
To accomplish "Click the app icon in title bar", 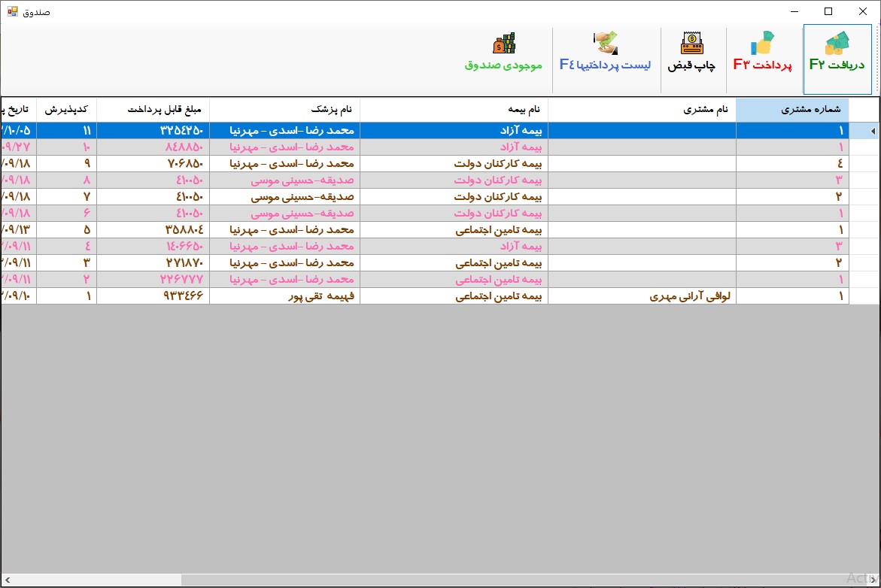I will pyautogui.click(x=12, y=11).
